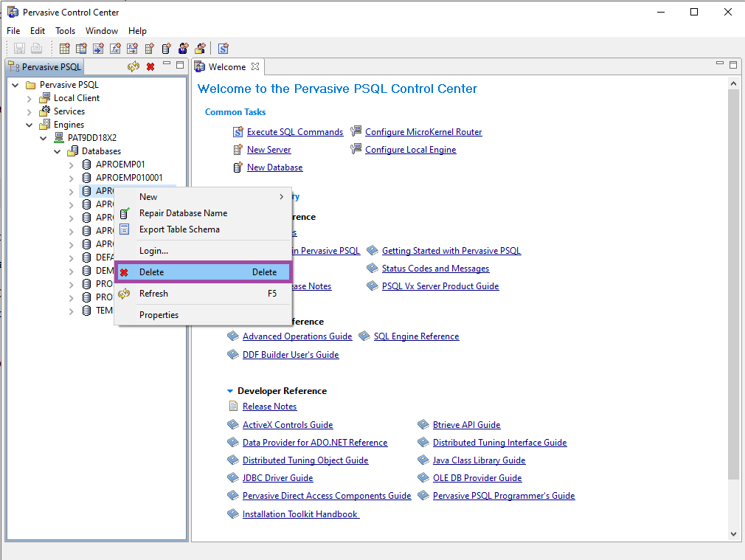Click the icon beside Configure MicroKernel Router
Image resolution: width=745 pixels, height=560 pixels.
(356, 131)
